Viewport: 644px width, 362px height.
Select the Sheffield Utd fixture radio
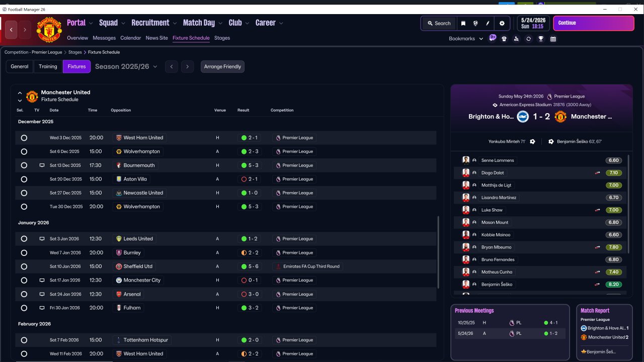[x=24, y=266]
